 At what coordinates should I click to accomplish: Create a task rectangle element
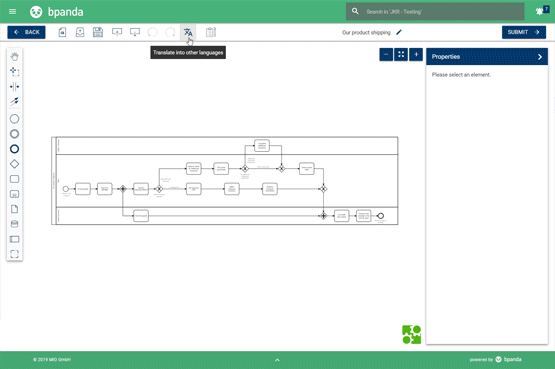(14, 179)
